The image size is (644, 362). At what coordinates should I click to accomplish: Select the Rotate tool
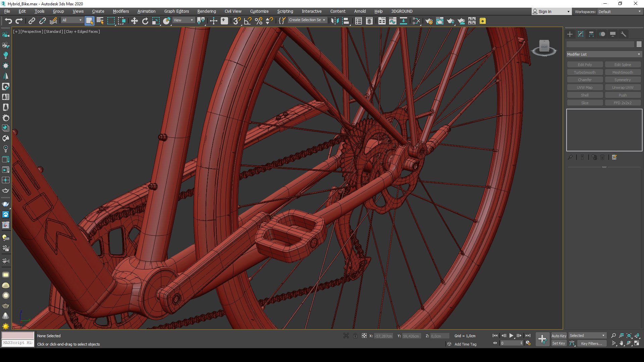coord(145,21)
